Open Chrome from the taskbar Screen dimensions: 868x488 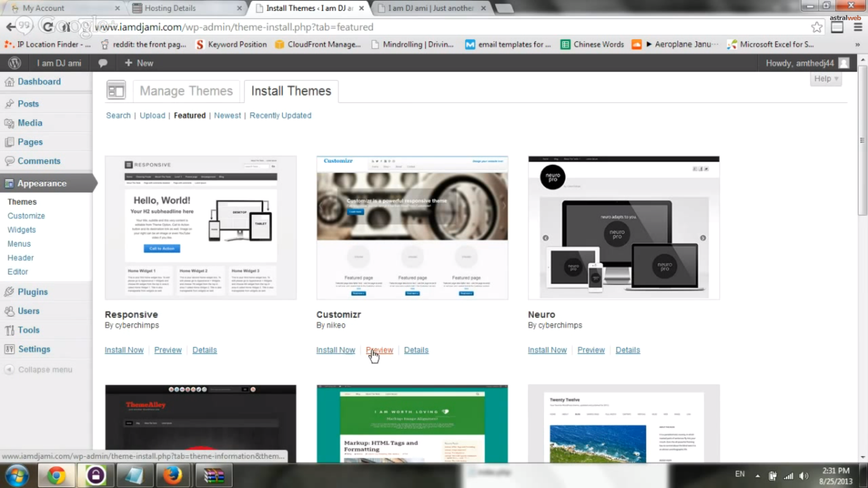[56, 475]
